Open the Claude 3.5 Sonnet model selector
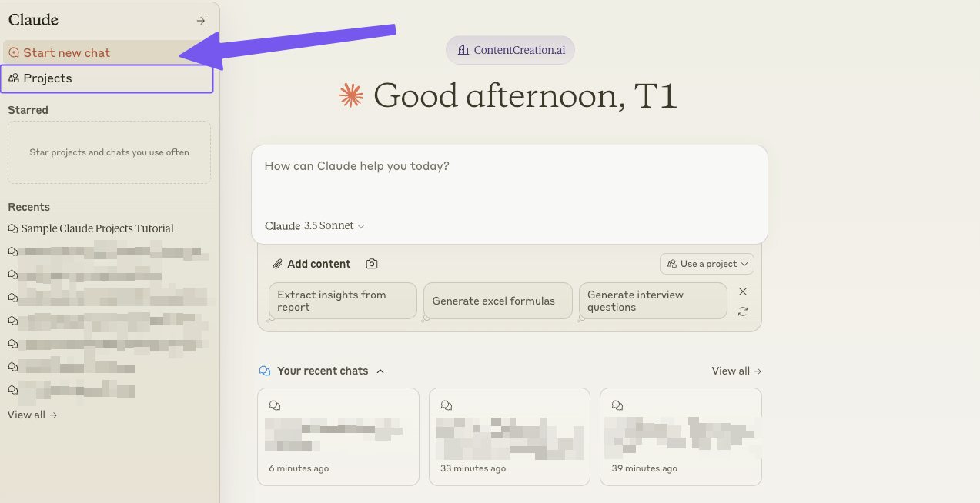 [315, 225]
